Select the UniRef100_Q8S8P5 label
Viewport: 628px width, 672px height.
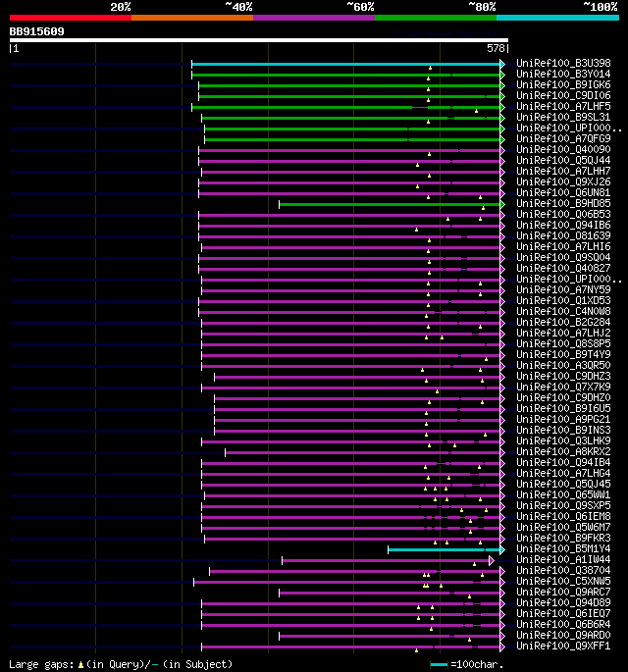click(x=563, y=343)
